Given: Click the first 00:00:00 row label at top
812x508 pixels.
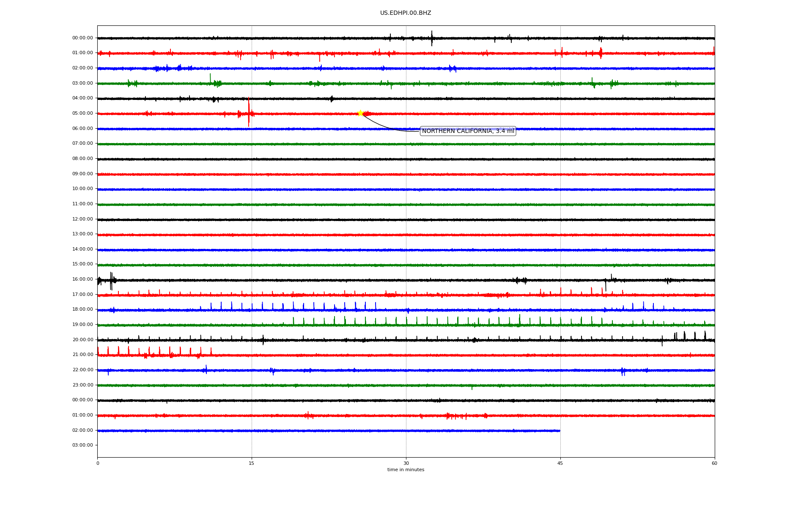Looking at the screenshot, I should point(82,38).
